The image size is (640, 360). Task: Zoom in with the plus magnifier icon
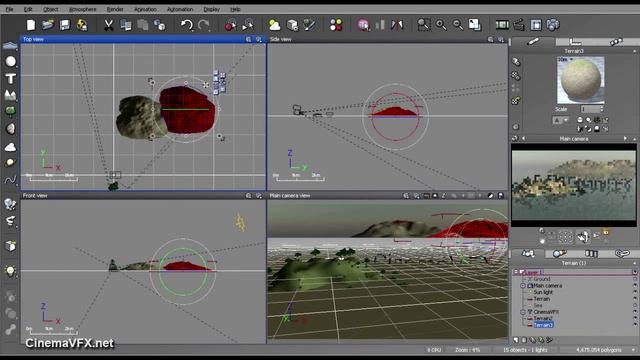(x=441, y=25)
